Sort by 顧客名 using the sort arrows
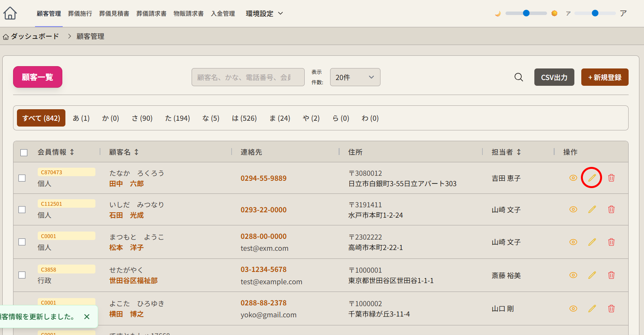644x335 pixels. (136, 152)
